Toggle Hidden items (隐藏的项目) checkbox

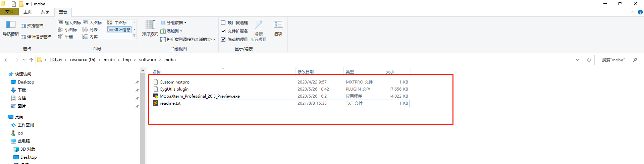223,40
